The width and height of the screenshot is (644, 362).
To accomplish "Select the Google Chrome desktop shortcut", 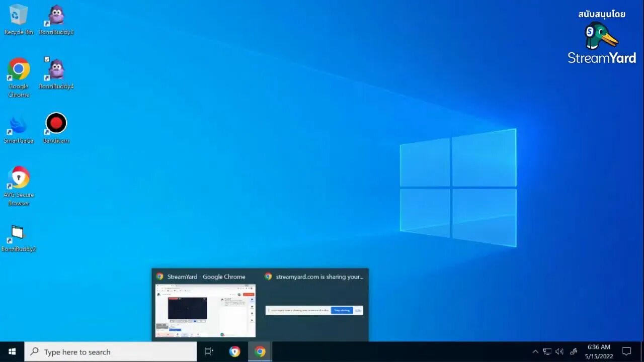I will pyautogui.click(x=19, y=77).
